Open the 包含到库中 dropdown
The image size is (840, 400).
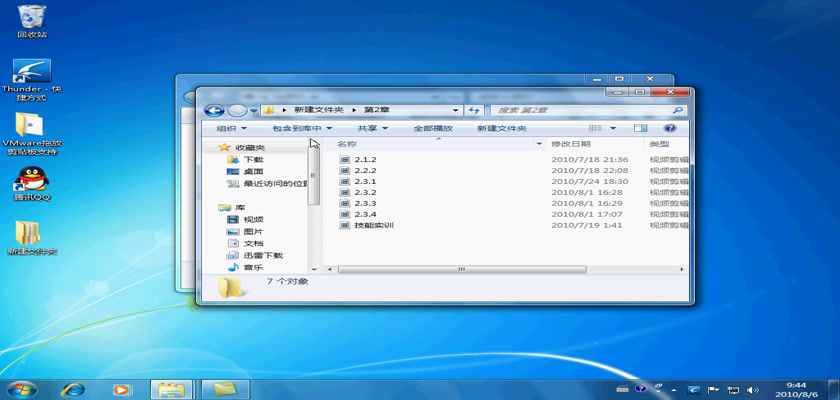click(x=302, y=128)
